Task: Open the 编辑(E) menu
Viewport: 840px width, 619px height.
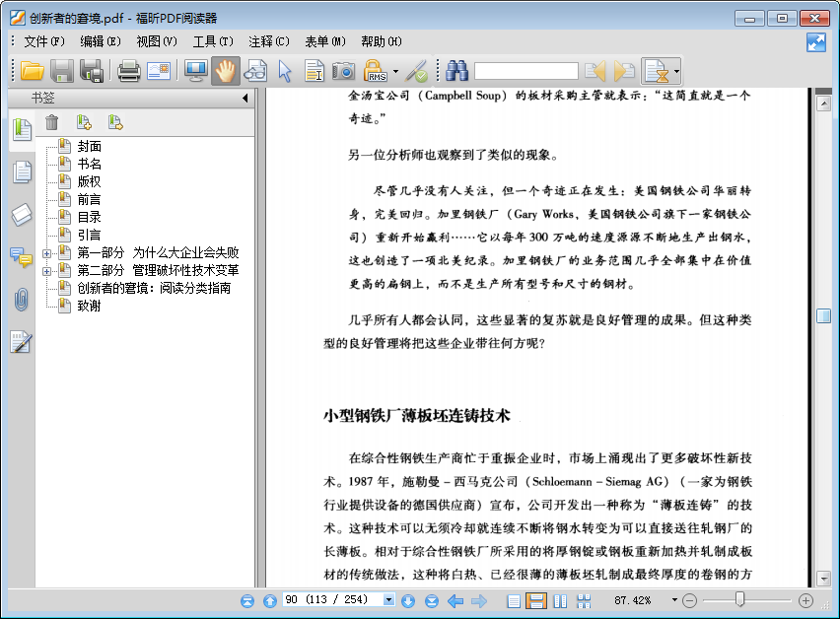Action: (101, 41)
